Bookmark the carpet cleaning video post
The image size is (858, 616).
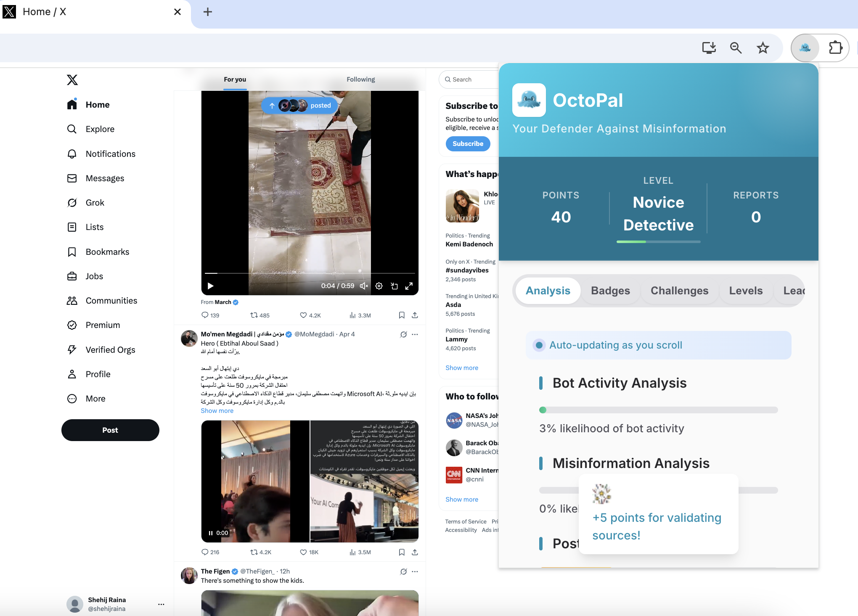click(401, 315)
